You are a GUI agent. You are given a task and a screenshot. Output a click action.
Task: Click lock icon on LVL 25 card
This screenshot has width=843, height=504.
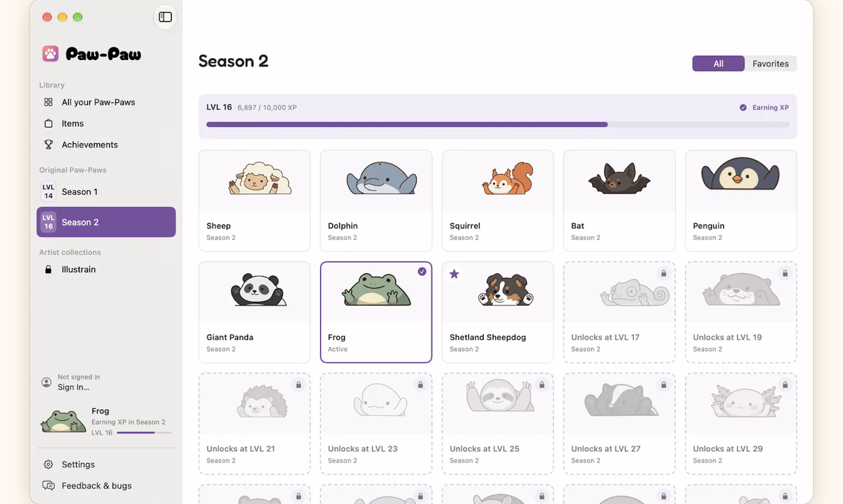click(542, 385)
